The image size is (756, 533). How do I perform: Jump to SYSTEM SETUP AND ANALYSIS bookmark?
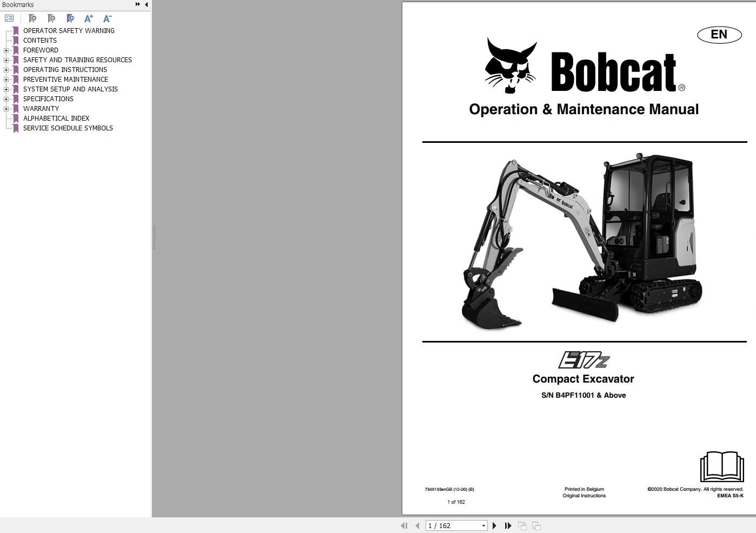click(70, 89)
